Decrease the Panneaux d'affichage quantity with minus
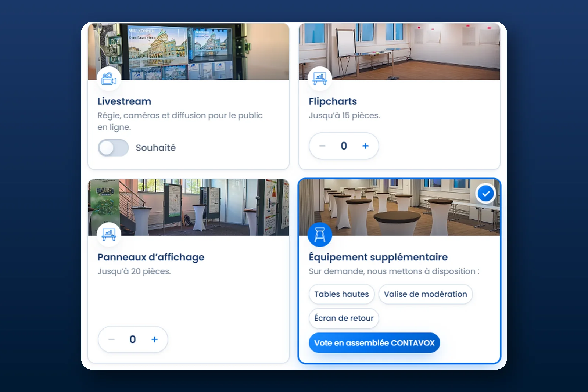The height and width of the screenshot is (392, 588). pos(111,339)
